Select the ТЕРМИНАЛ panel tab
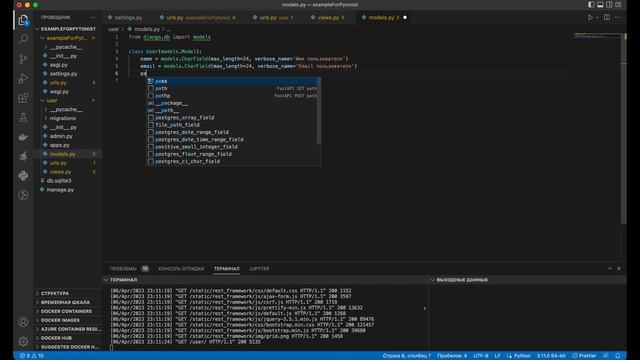640x360 pixels. [227, 269]
